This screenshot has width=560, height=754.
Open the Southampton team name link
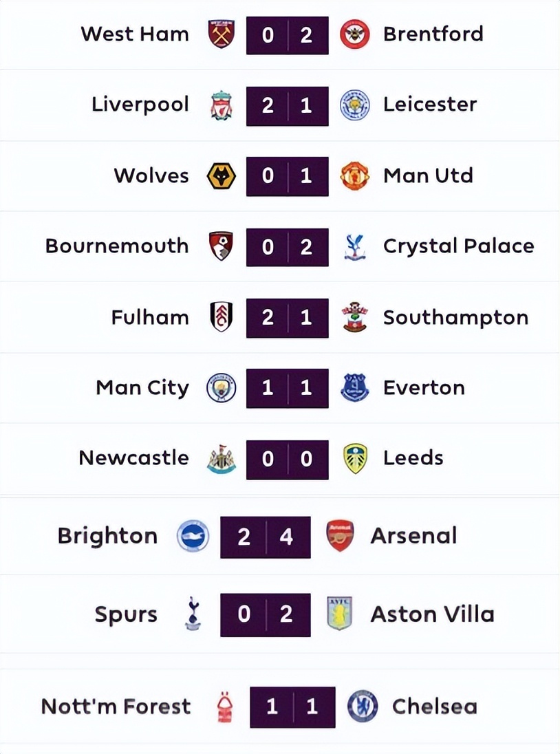(455, 318)
